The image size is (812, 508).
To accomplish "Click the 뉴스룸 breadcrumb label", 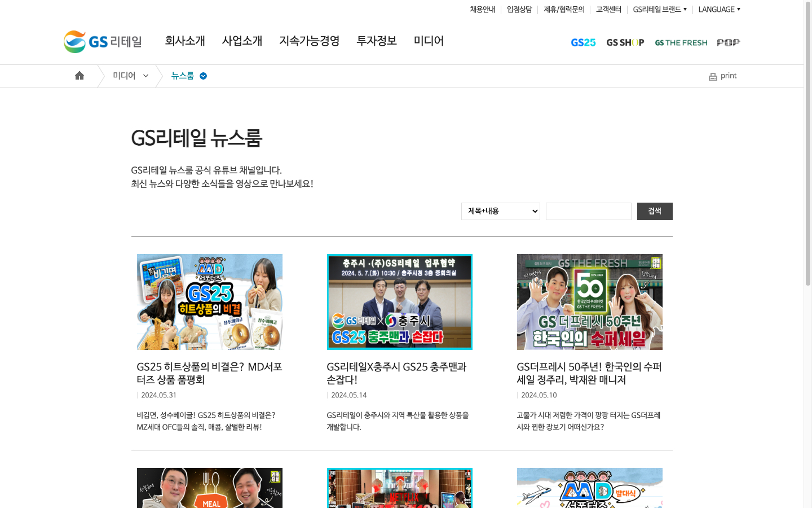I will point(183,76).
